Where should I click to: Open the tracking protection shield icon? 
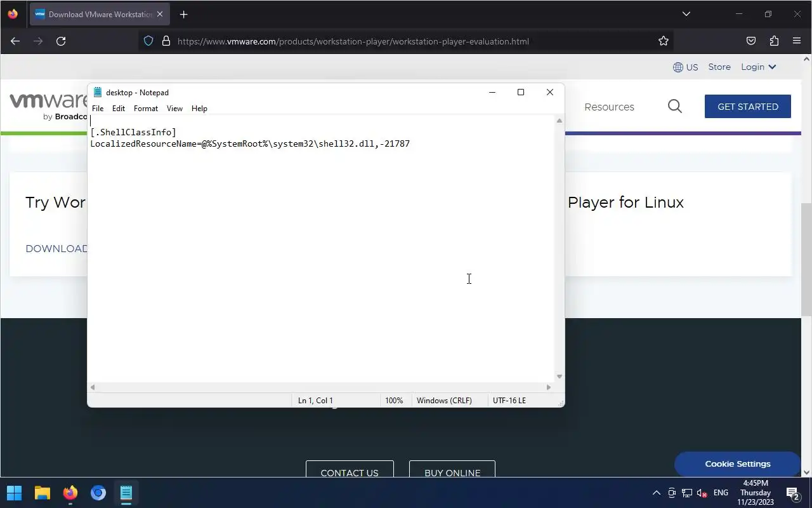(148, 41)
